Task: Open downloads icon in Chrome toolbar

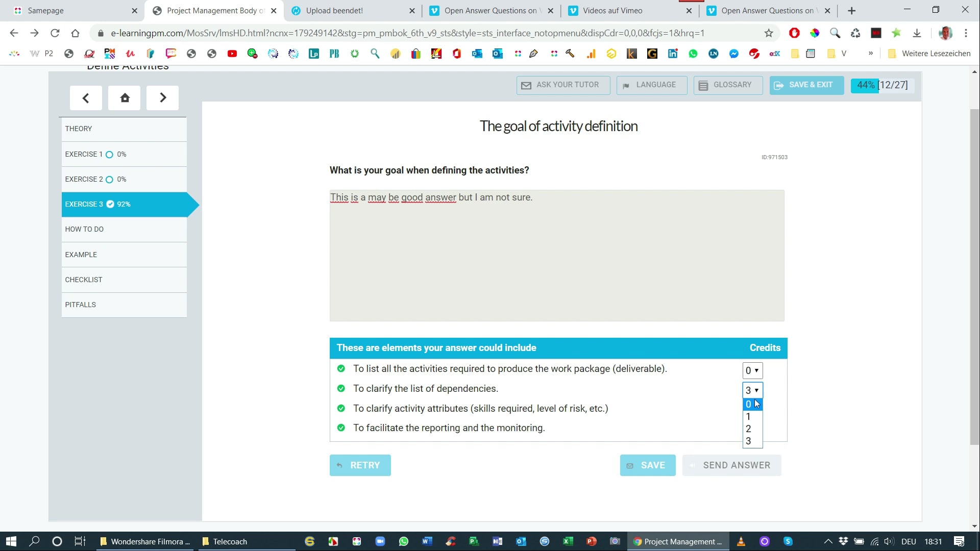Action: 917,33
